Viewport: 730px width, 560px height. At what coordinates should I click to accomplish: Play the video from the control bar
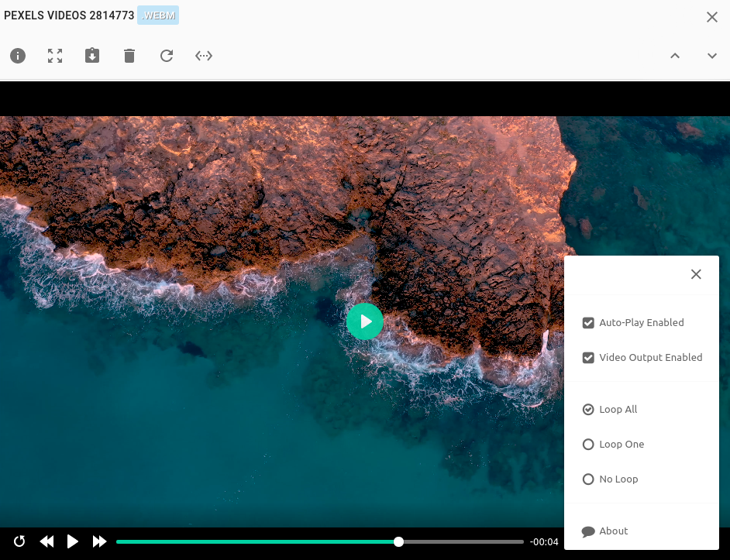pos(73,541)
